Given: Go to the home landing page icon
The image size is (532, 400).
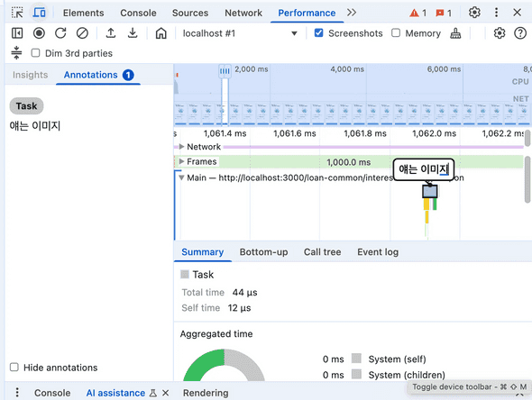Looking at the screenshot, I should [x=161, y=33].
